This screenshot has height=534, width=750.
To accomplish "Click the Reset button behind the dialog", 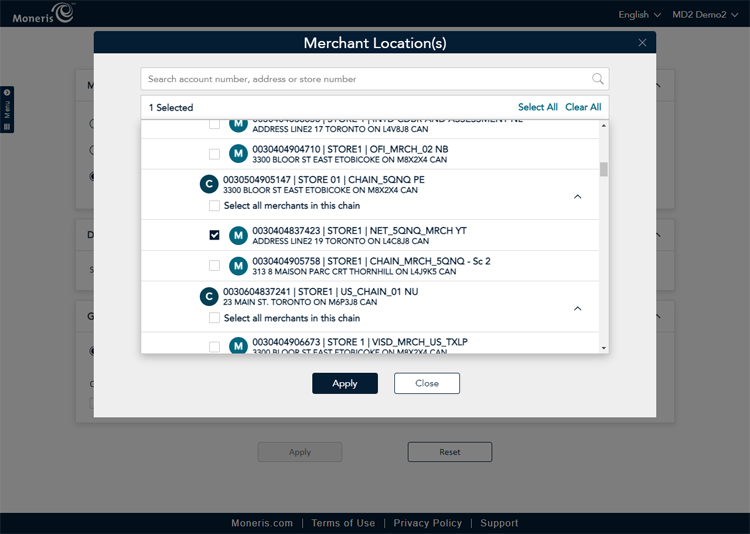I will pos(450,452).
